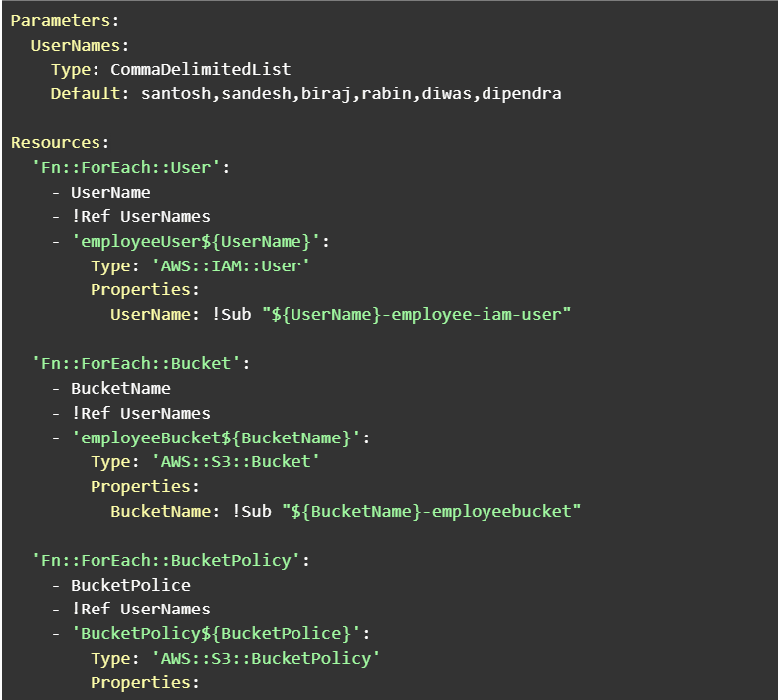Click the 'BucketPolicy${BucketPolice}' key
The image size is (778, 700).
click(x=216, y=634)
